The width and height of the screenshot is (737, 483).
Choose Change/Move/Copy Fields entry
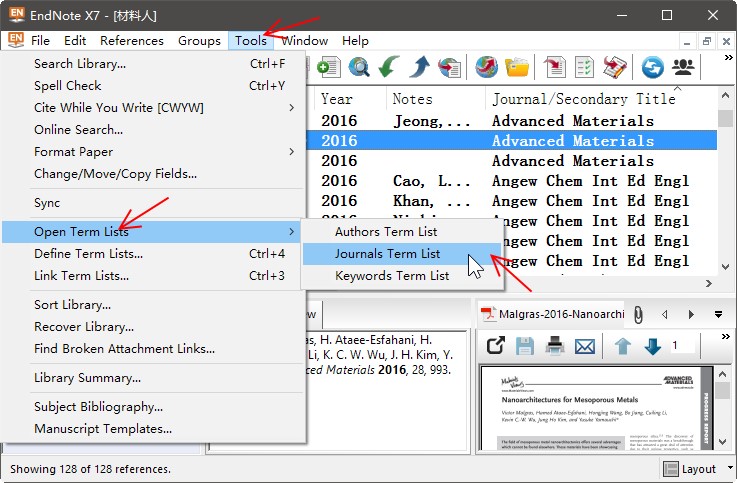pyautogui.click(x=153, y=174)
